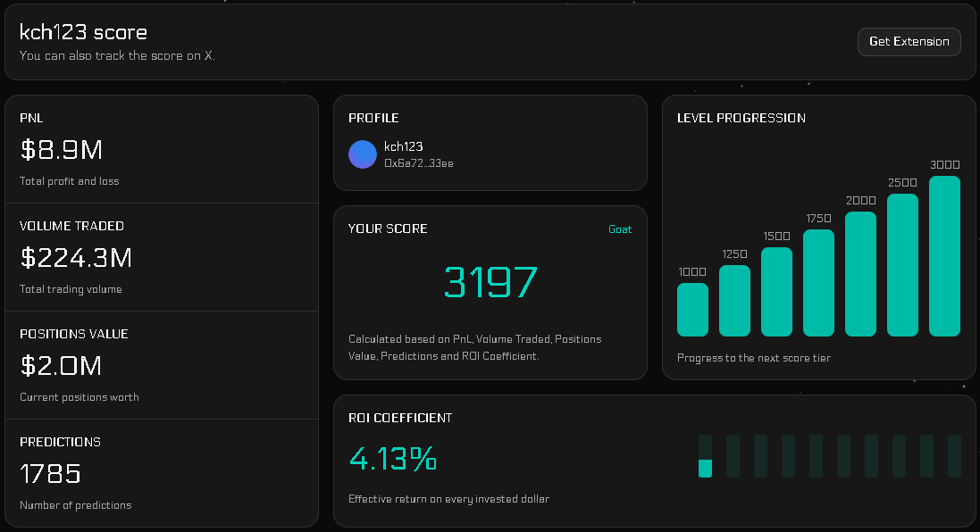This screenshot has height=532, width=980.
Task: Click the 0x6a72...33ee wallet address
Action: coord(418,163)
